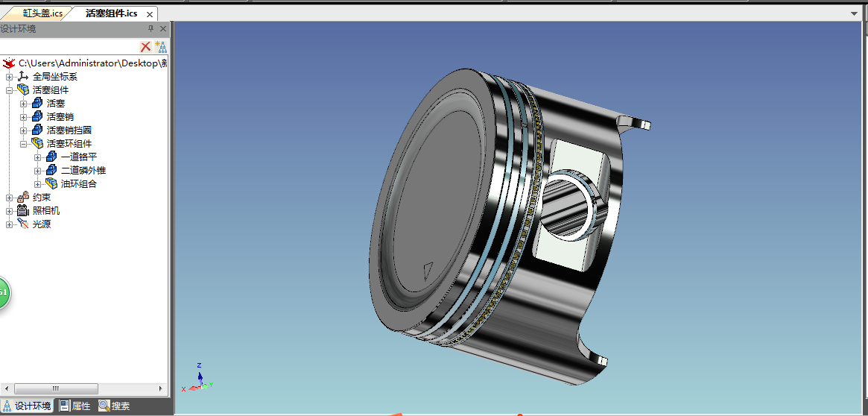868x416 pixels.
Task: Expand the 光源 tree node
Action: tap(9, 224)
